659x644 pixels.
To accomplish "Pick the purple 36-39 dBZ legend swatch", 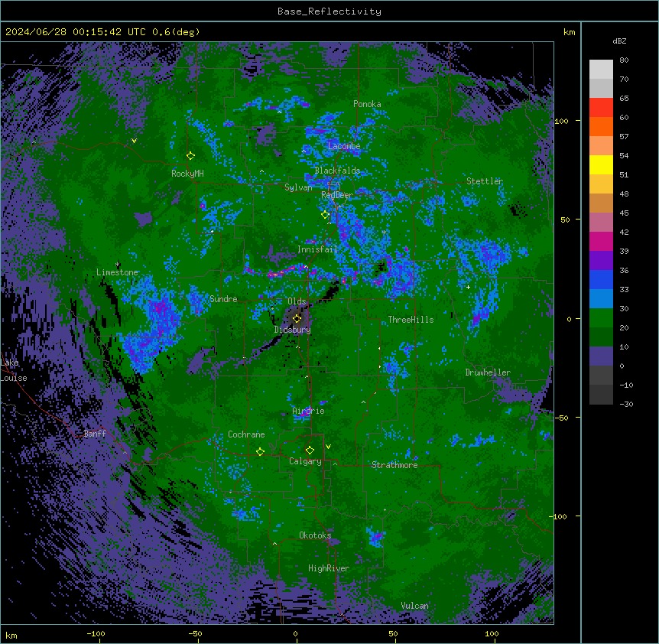I will click(x=601, y=261).
